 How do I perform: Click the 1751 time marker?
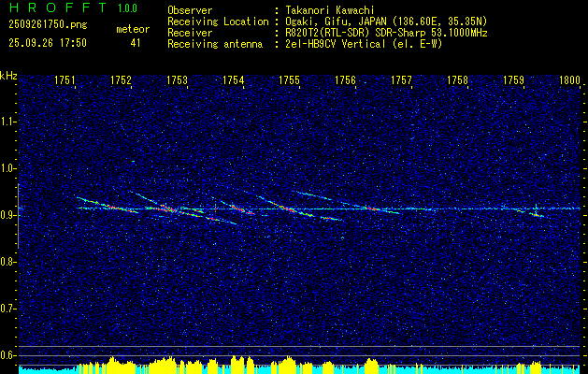[65, 79]
